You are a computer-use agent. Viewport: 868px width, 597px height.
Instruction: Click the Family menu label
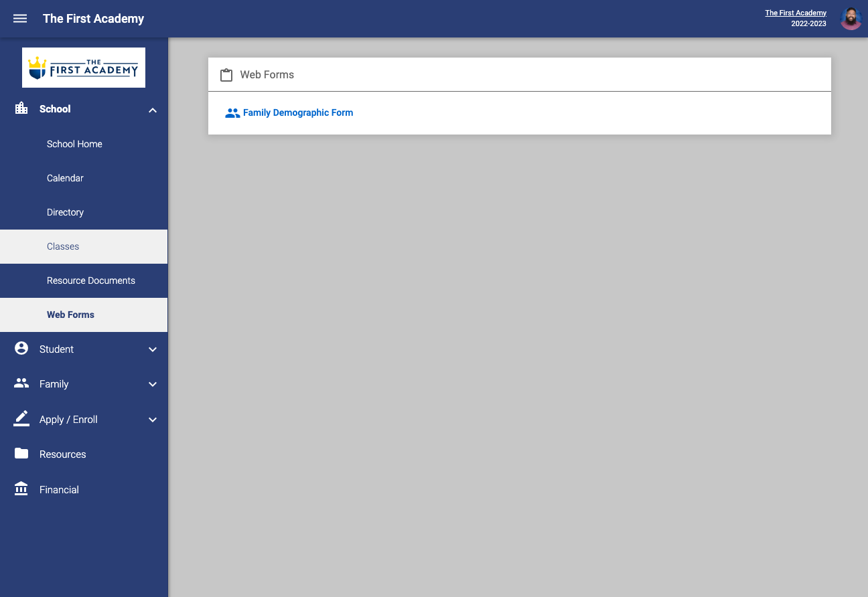[54, 383]
